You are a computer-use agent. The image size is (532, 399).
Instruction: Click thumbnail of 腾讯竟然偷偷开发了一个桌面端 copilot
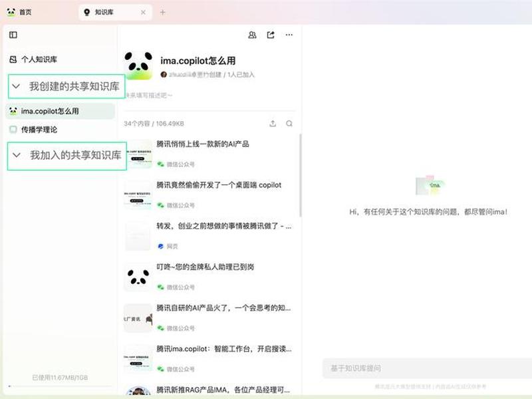tap(138, 195)
